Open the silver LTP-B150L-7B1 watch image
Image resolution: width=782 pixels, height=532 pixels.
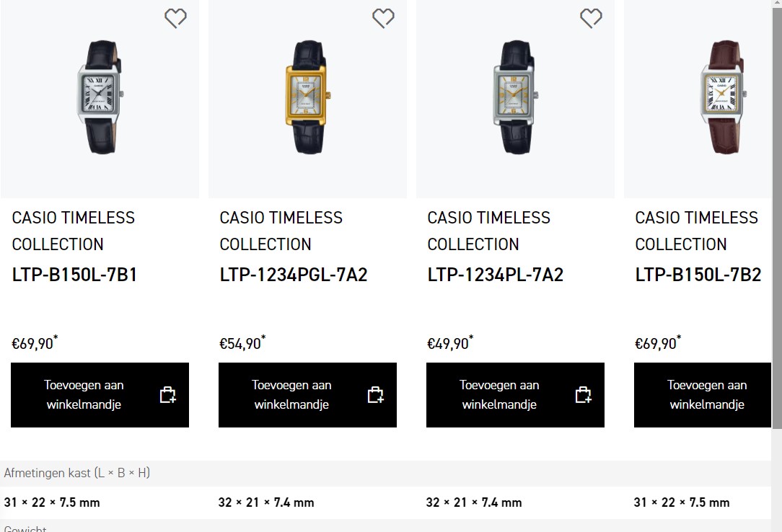[x=100, y=97]
